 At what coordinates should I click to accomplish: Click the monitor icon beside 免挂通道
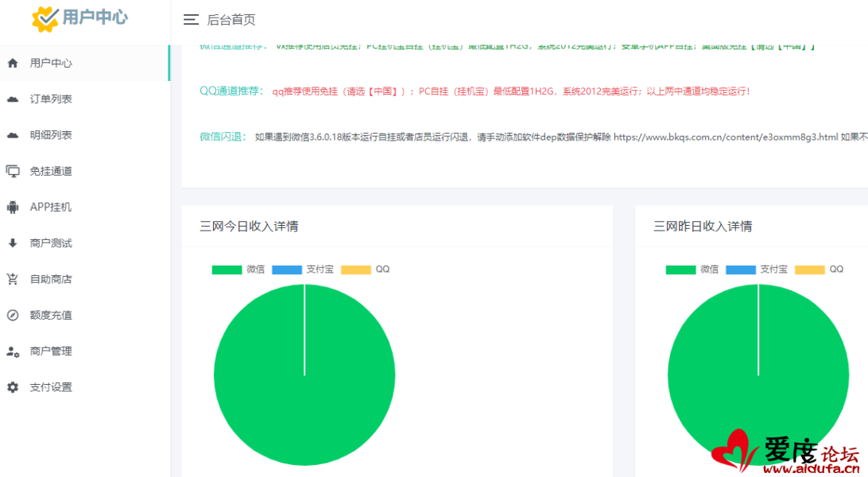coord(13,171)
